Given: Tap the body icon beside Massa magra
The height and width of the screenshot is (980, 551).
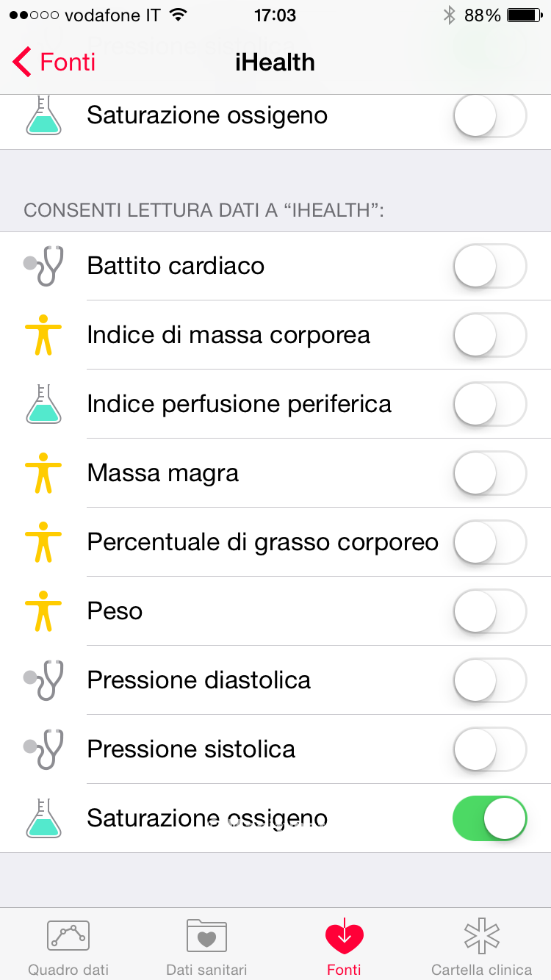Looking at the screenshot, I should point(44,473).
